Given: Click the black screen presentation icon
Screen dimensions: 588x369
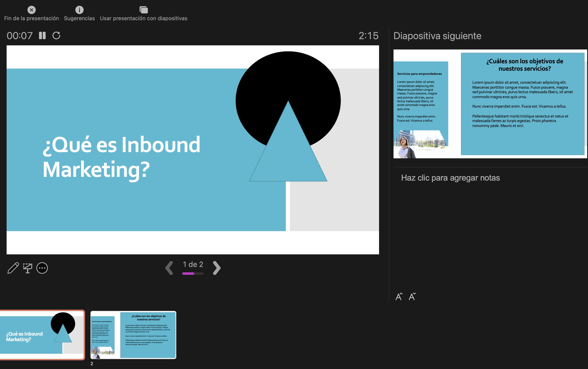Looking at the screenshot, I should pos(28,268).
